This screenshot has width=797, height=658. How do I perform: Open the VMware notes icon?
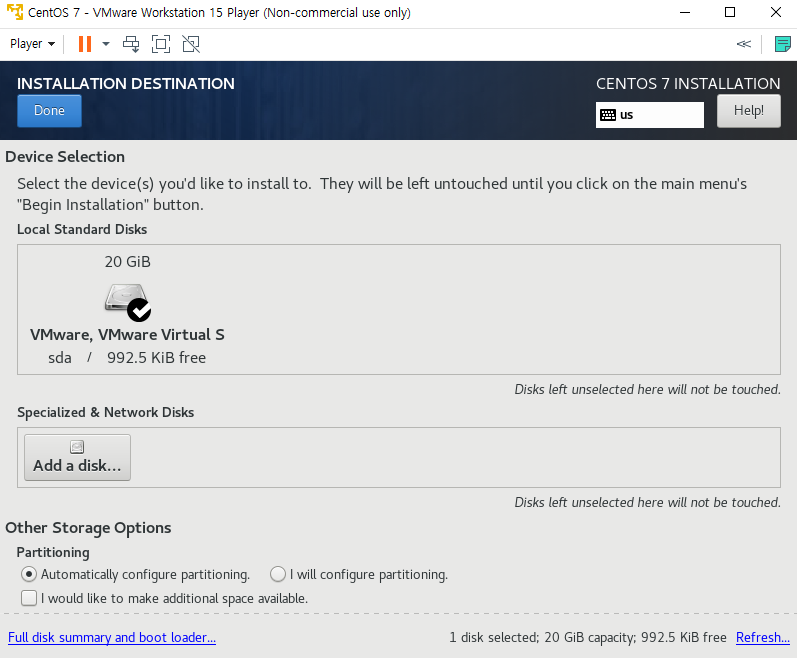pyautogui.click(x=783, y=44)
